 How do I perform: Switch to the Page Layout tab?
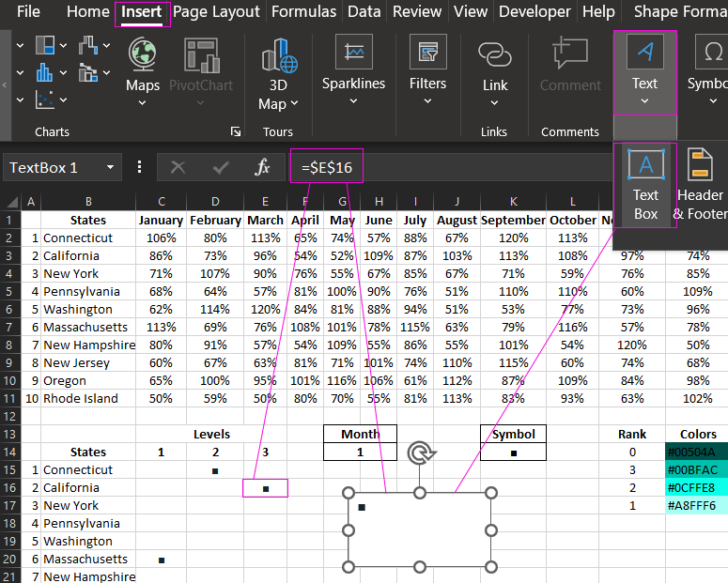coord(216,12)
